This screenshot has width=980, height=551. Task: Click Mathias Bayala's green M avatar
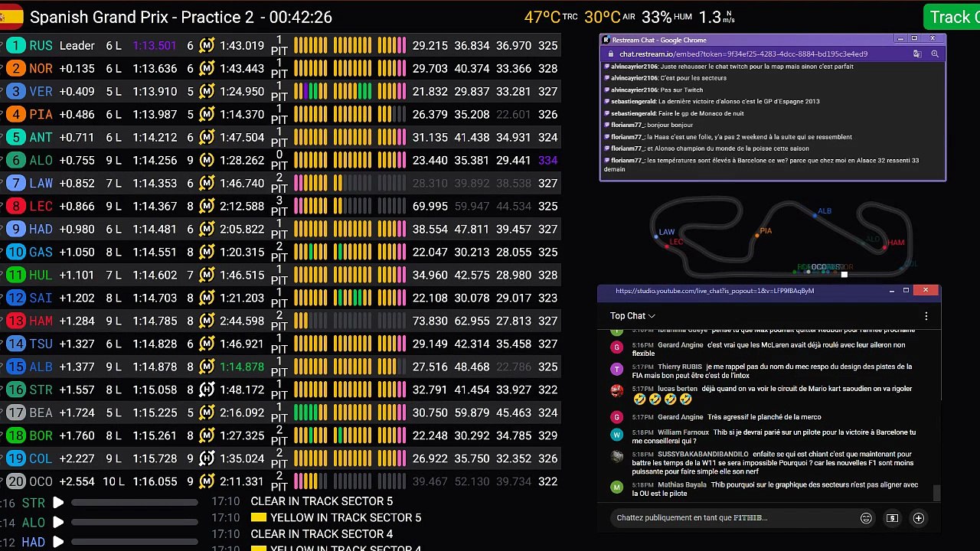(x=617, y=487)
